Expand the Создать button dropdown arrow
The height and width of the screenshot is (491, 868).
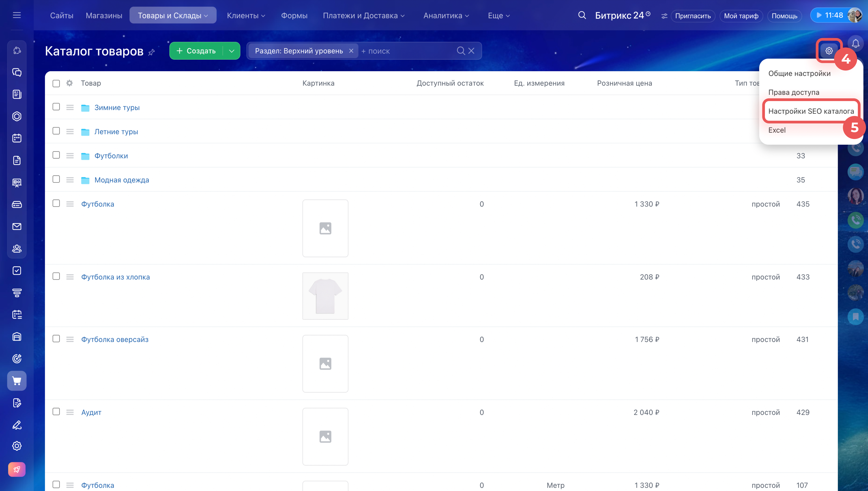point(231,51)
